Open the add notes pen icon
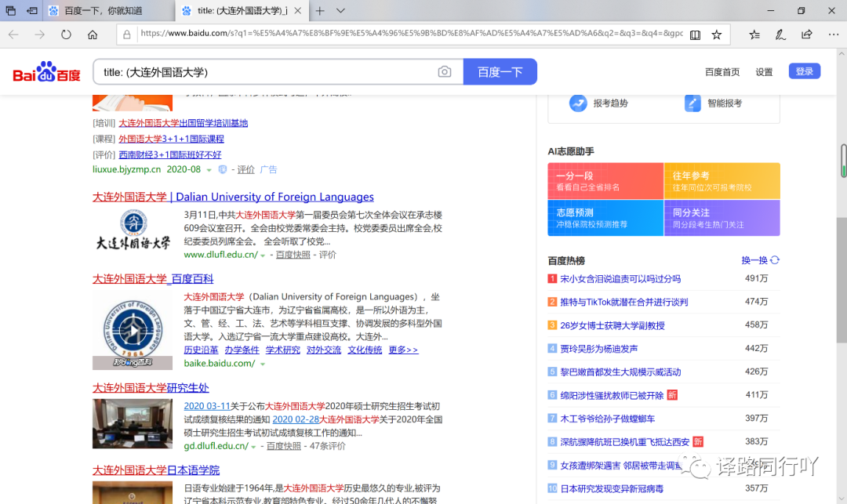 pyautogui.click(x=780, y=35)
